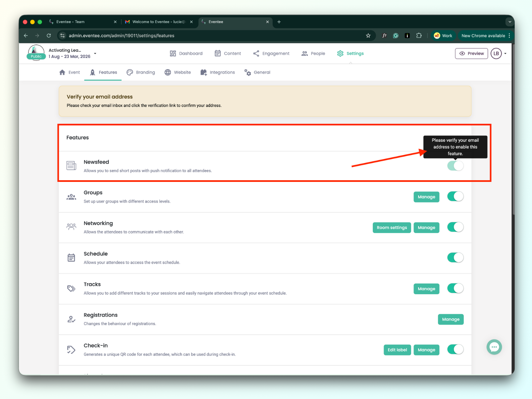
Task: Click the black square extension icon
Action: click(x=407, y=36)
